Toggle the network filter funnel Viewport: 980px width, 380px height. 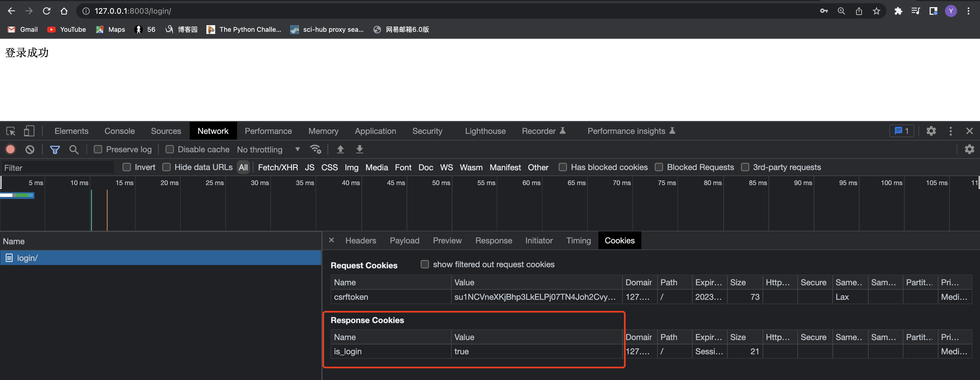pyautogui.click(x=55, y=149)
